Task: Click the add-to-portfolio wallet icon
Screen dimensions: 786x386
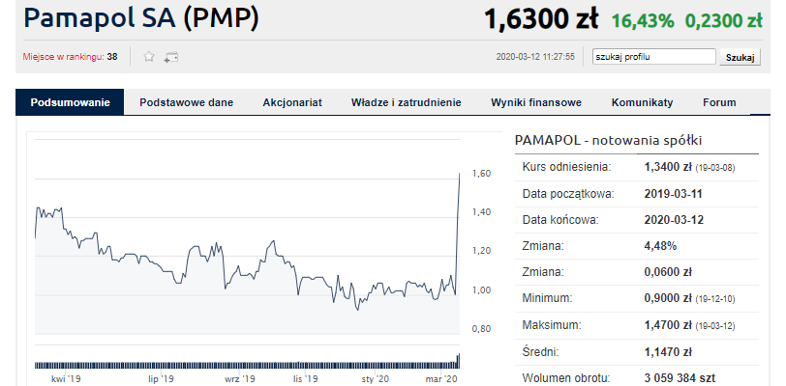Action: [171, 57]
